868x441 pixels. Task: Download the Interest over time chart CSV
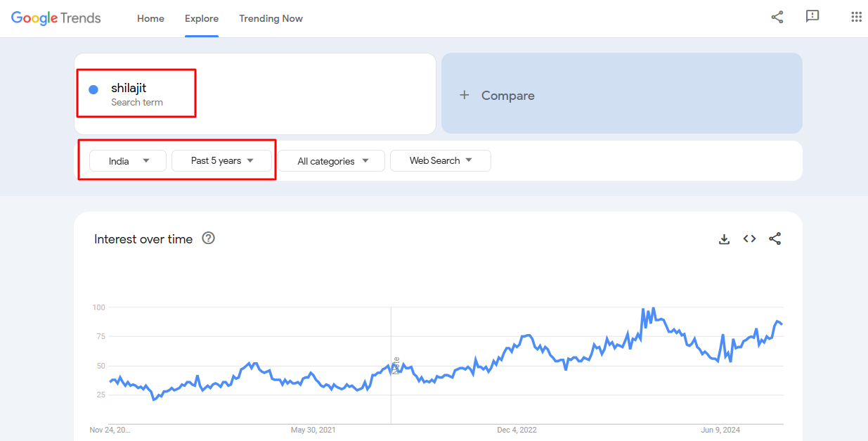tap(724, 239)
